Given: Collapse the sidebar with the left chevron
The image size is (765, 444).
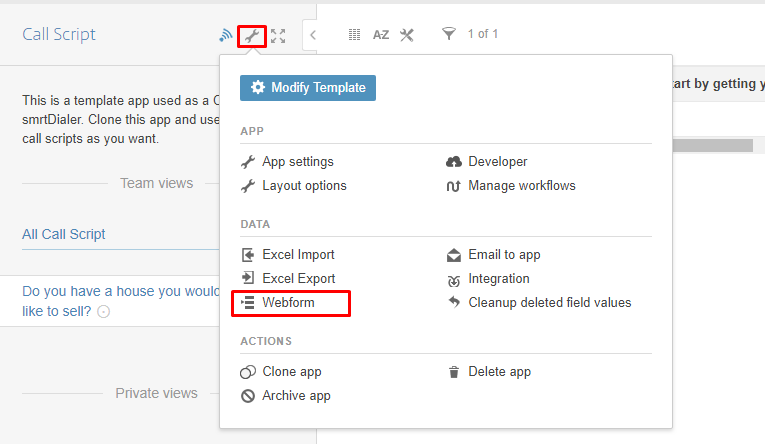Looking at the screenshot, I should tap(312, 35).
